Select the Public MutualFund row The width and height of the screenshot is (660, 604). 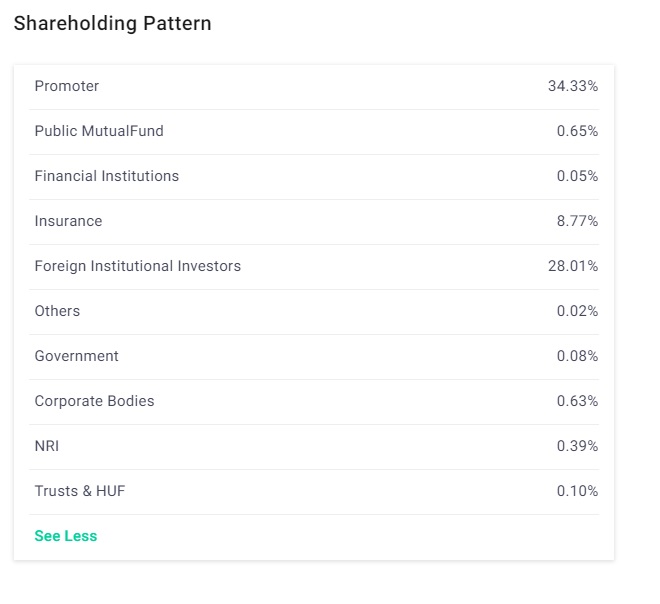click(99, 131)
